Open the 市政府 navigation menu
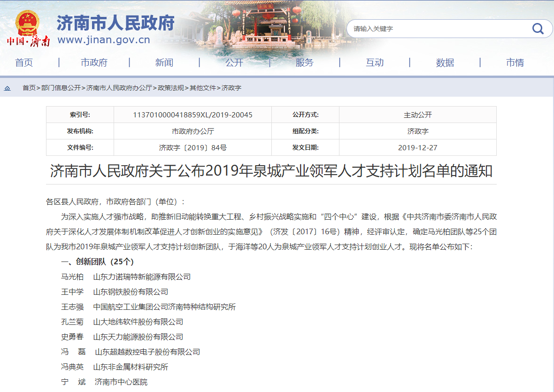Image resolution: width=554 pixels, height=392 pixels. [94, 62]
